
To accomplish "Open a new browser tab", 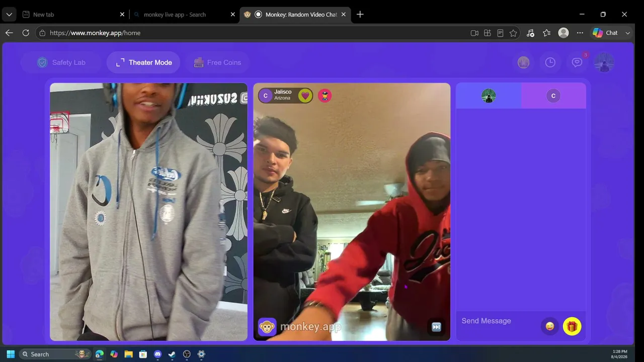I will click(x=360, y=15).
